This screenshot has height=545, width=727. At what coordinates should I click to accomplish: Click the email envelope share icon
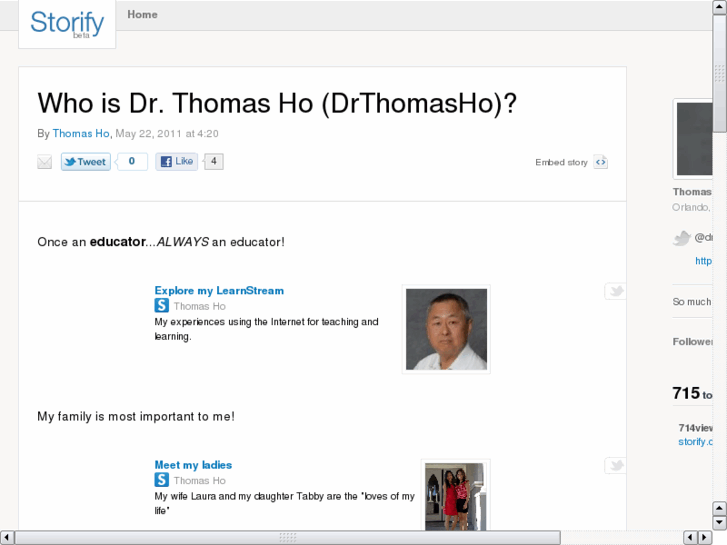(45, 162)
